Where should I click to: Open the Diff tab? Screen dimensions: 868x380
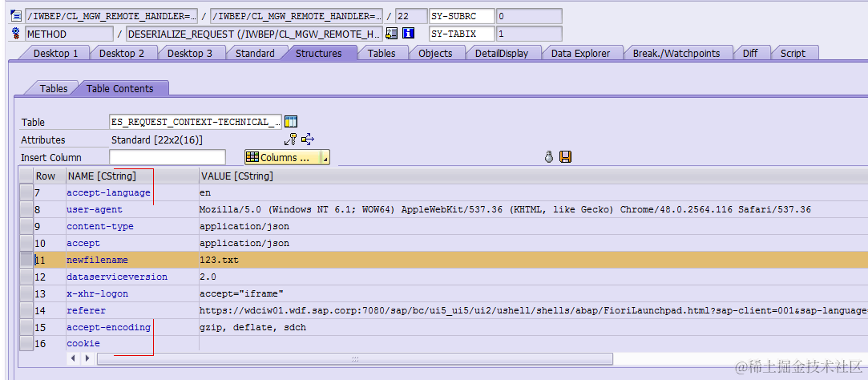point(750,53)
